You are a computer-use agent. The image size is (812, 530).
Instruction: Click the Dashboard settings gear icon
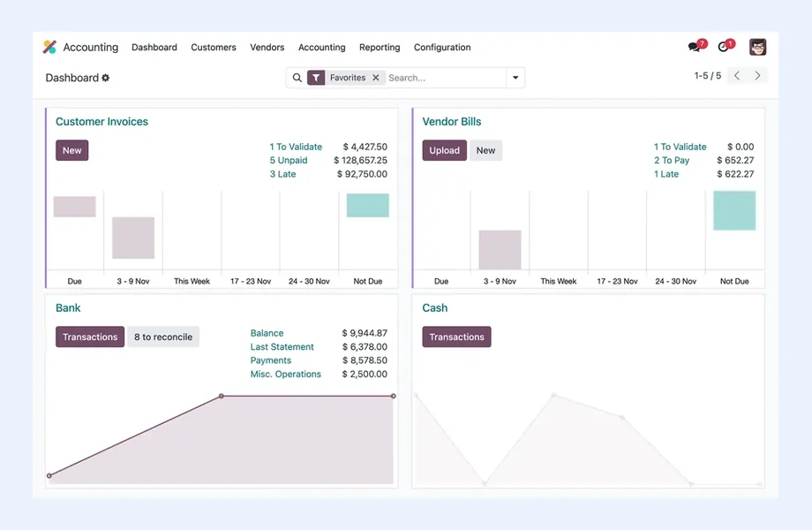[x=106, y=78]
